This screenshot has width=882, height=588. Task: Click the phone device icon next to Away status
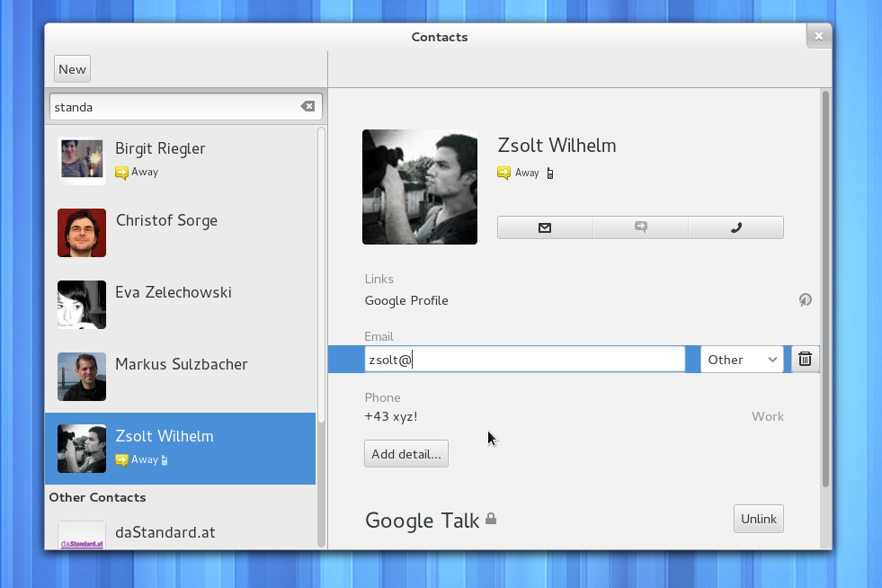tap(550, 174)
